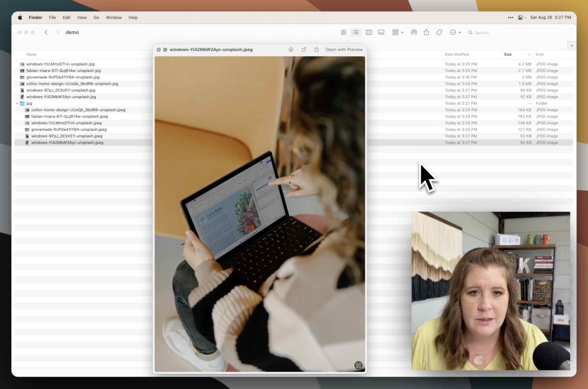Select windows-Yi42MbW3Ayc-unsplash.jpeg in jpg folder
The height and width of the screenshot is (389, 588).
tap(67, 142)
